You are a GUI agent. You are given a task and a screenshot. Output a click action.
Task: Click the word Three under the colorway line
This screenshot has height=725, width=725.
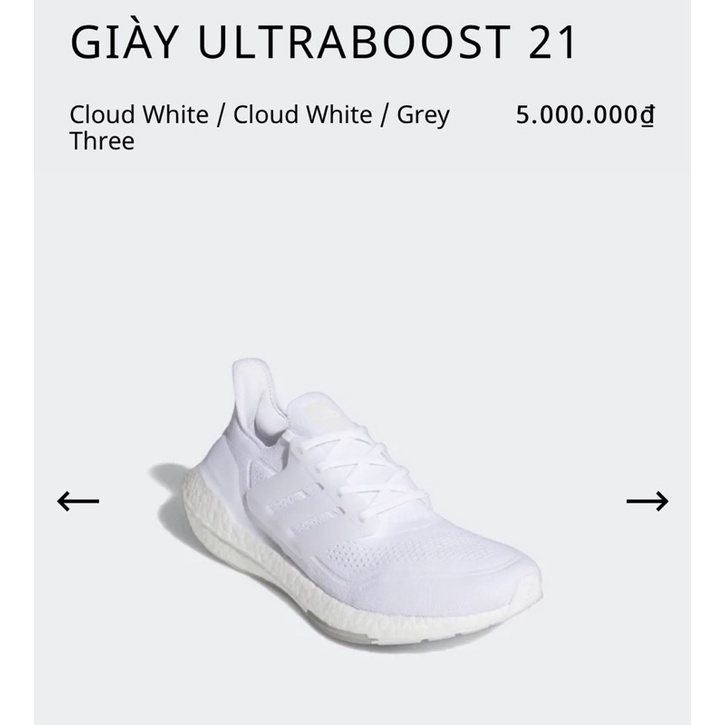[x=101, y=141]
